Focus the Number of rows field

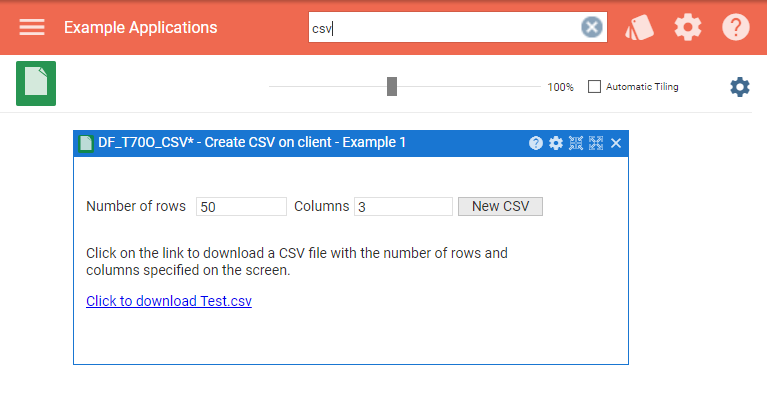point(241,207)
